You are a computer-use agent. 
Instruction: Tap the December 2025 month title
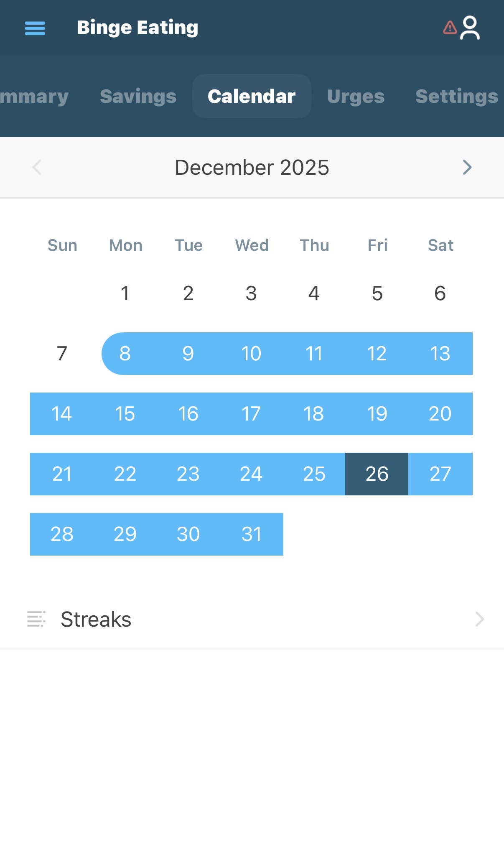pos(252,167)
